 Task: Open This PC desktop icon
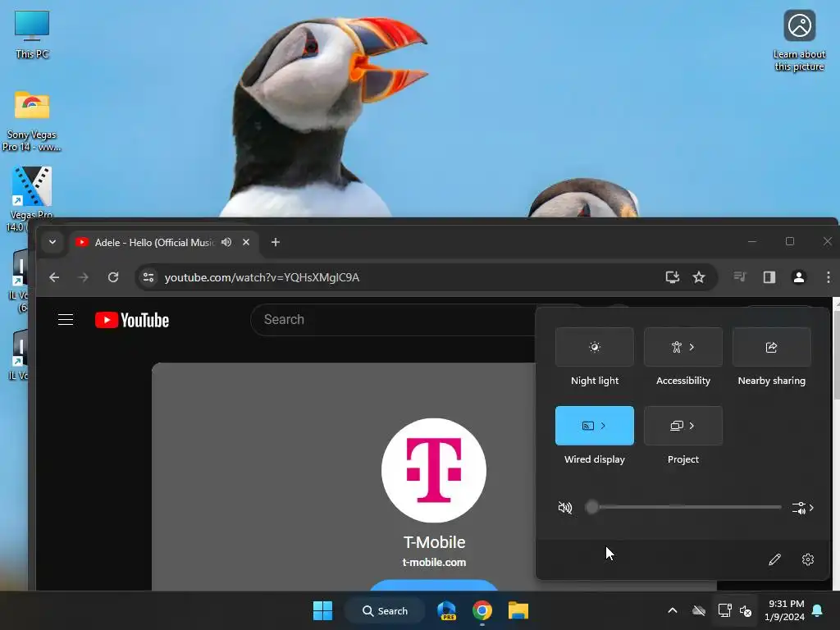point(32,34)
